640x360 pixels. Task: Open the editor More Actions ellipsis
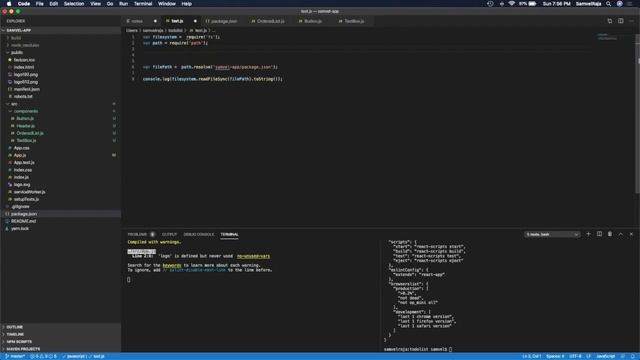(631, 21)
